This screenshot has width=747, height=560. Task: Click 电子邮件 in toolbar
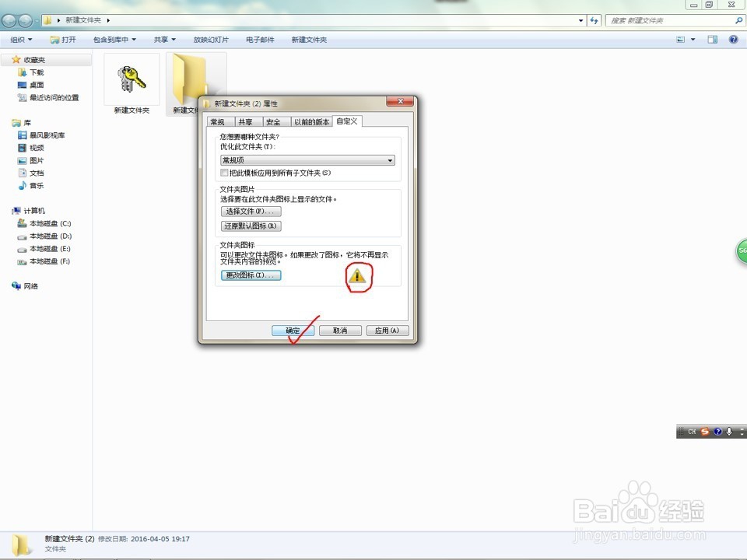coord(260,40)
